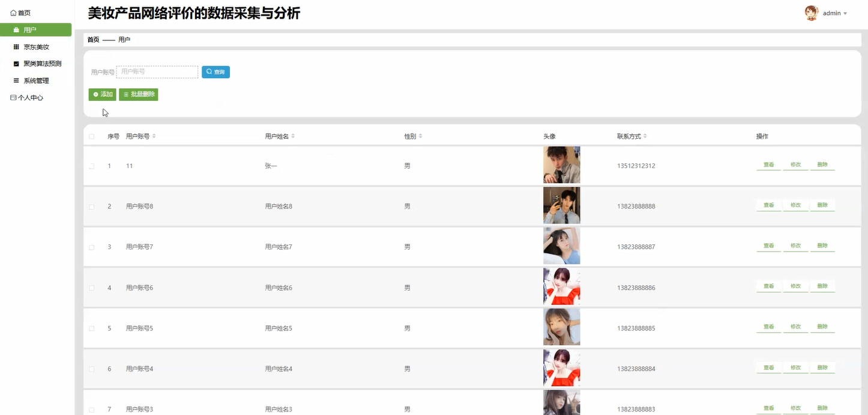The width and height of the screenshot is (868, 415).
Task: Click phone number 13512312312
Action: [636, 166]
